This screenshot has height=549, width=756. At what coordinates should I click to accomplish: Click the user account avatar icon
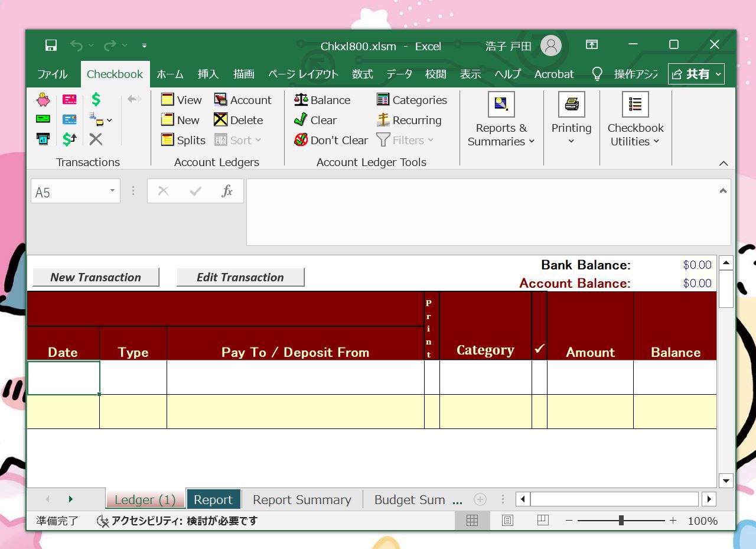(x=551, y=46)
